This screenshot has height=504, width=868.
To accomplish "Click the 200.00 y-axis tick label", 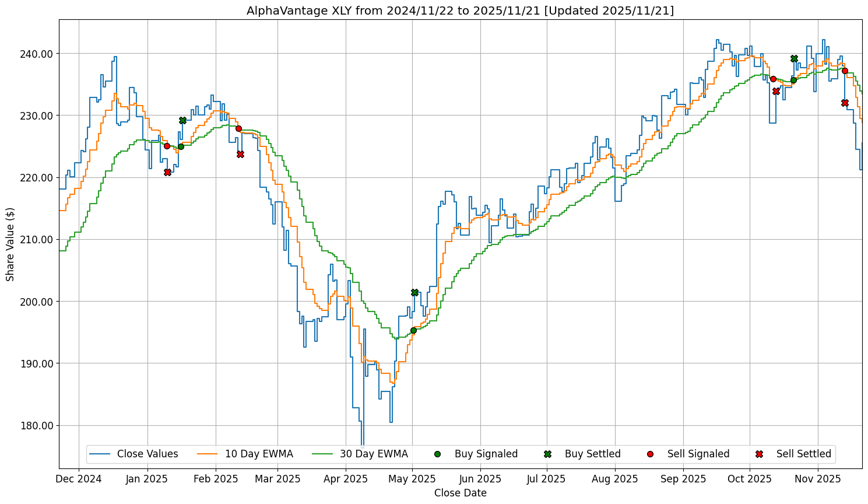I will point(38,302).
